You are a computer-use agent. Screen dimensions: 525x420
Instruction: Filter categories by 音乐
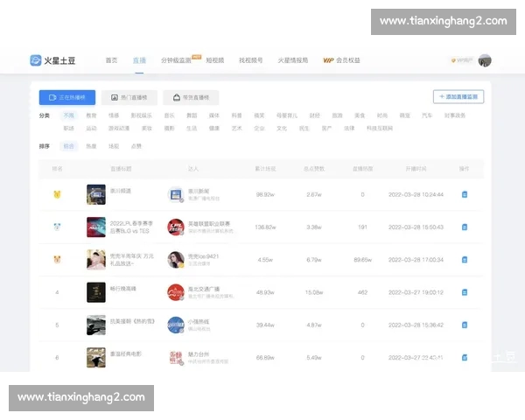point(169,115)
